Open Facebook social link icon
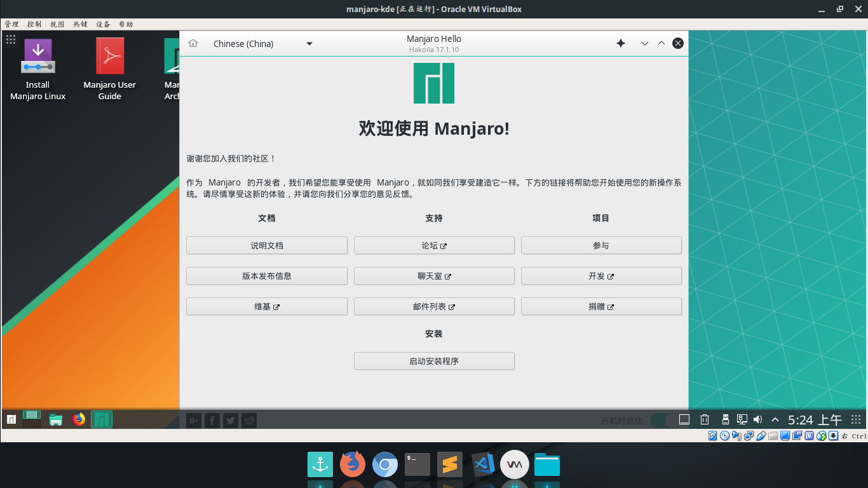Screen dimensions: 868x488 pyautogui.click(x=212, y=420)
